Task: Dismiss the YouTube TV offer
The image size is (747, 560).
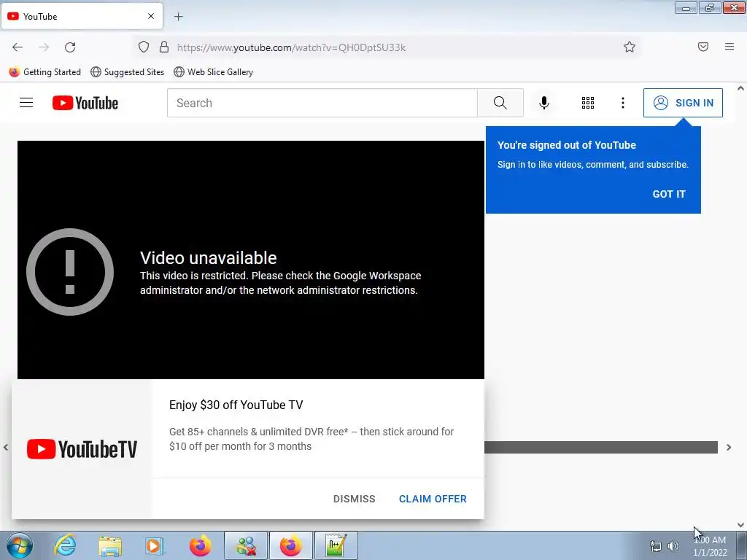Action: [354, 499]
